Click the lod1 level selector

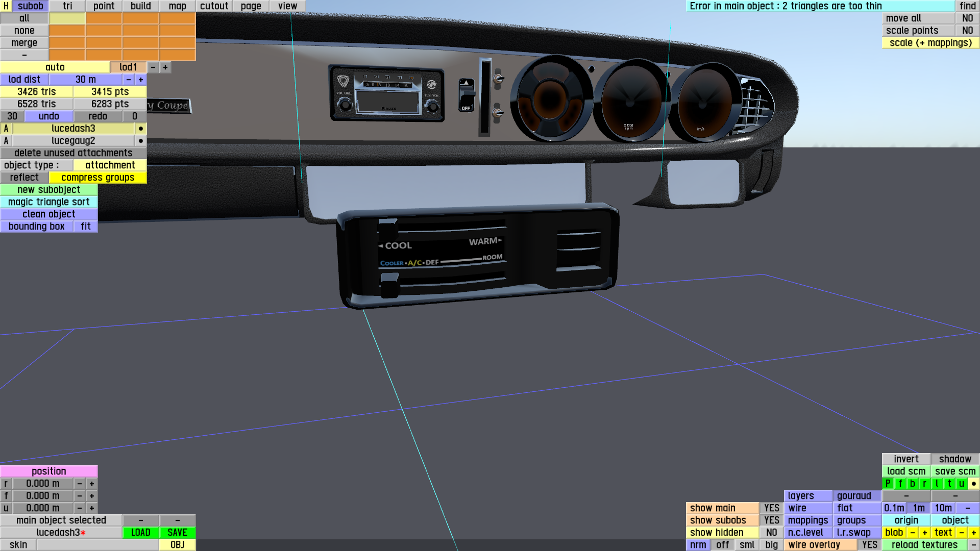(x=128, y=67)
